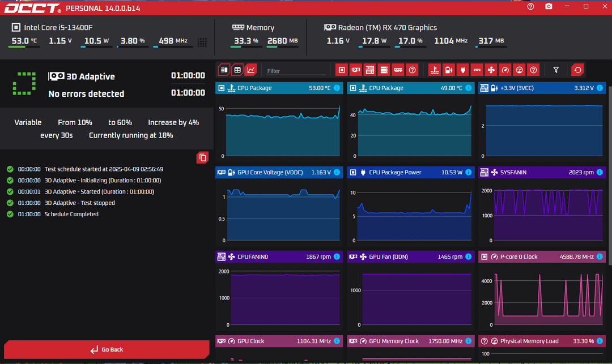612x364 pixels.
Task: Open info for SYSFANIN graph
Action: [600, 172]
